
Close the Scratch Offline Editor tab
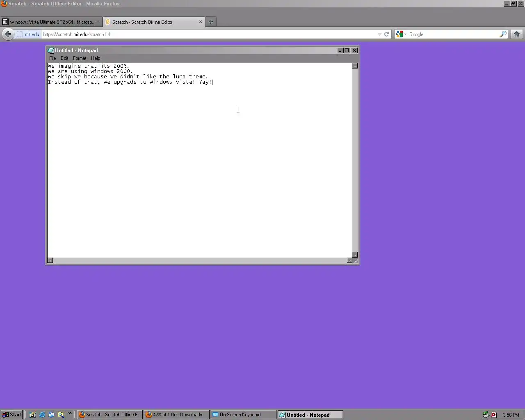201,22
